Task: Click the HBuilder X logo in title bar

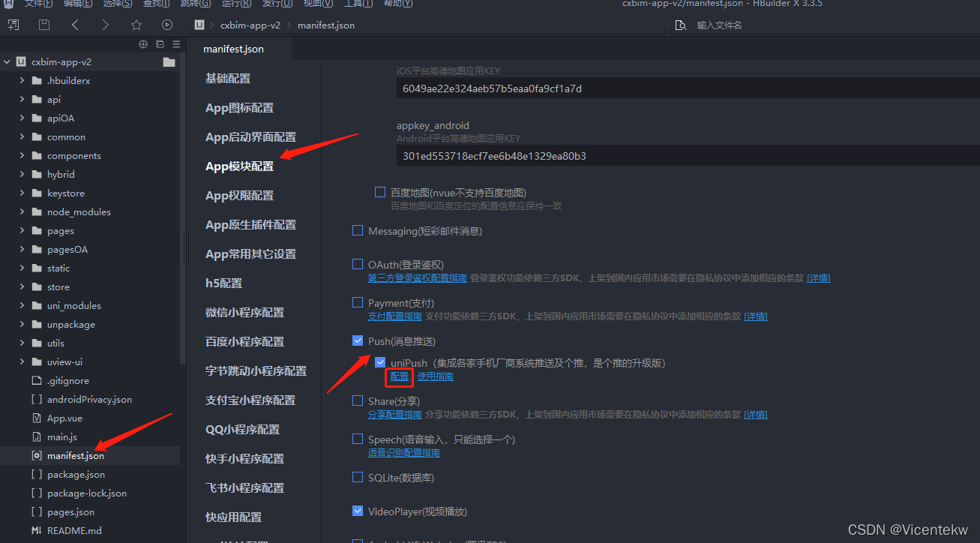Action: click(8, 3)
